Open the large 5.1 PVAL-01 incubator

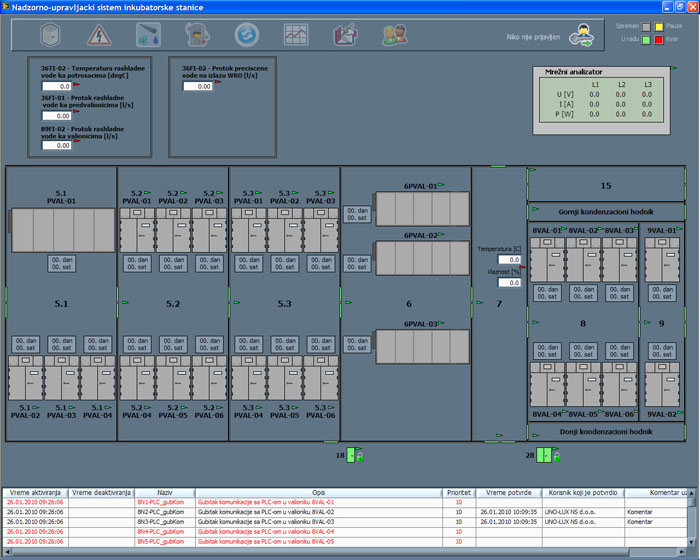coord(62,231)
